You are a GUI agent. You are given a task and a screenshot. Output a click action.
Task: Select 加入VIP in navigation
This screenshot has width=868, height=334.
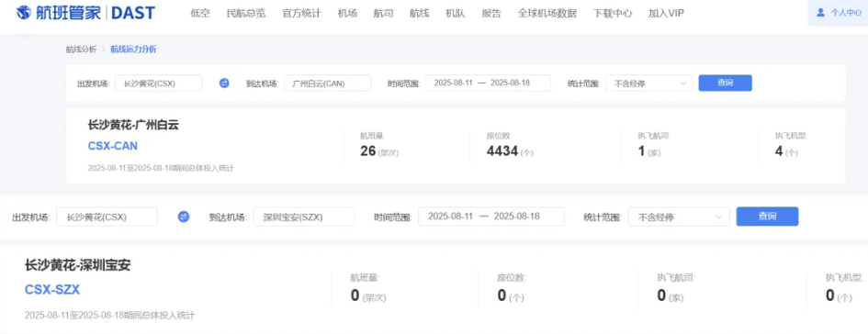667,13
